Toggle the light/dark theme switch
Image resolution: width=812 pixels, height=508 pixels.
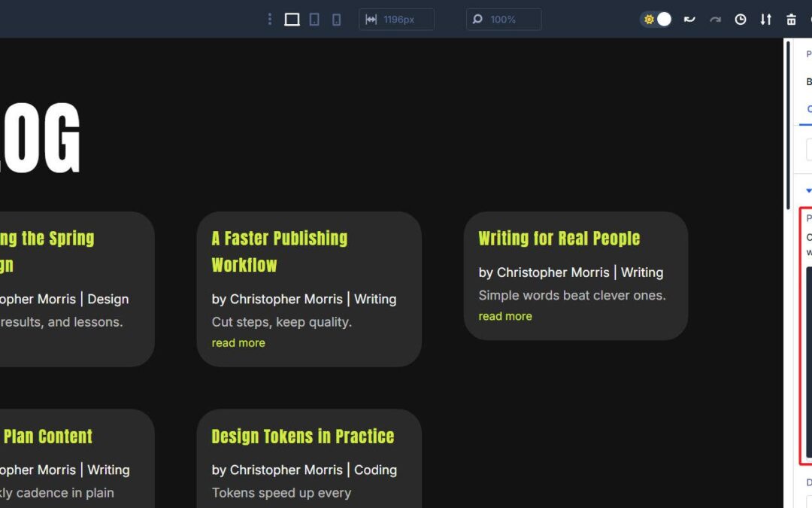(x=656, y=20)
